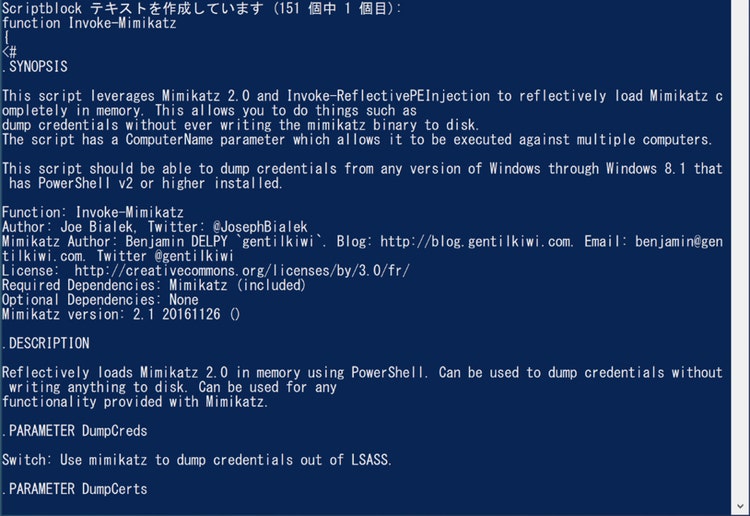Click the 'Switch: Use mimikatz to dump credentials' line
The image size is (750, 516).
pyautogui.click(x=197, y=460)
